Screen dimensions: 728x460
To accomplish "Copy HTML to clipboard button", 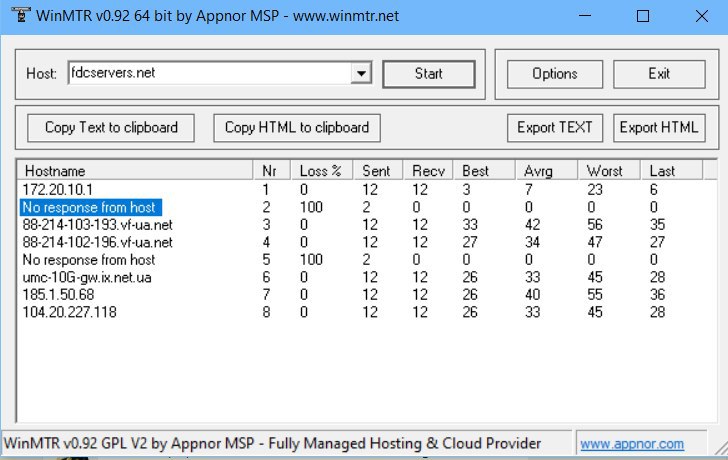I will (297, 128).
